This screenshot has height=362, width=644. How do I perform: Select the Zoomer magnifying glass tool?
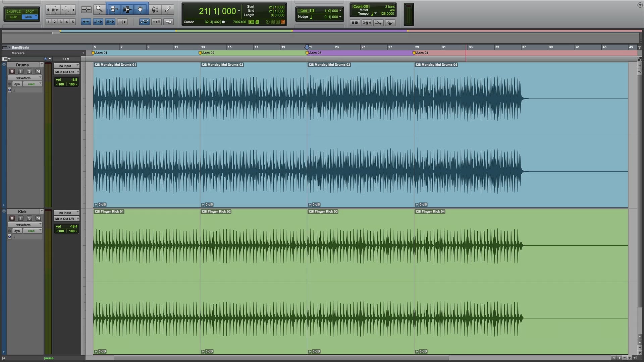[x=99, y=10]
